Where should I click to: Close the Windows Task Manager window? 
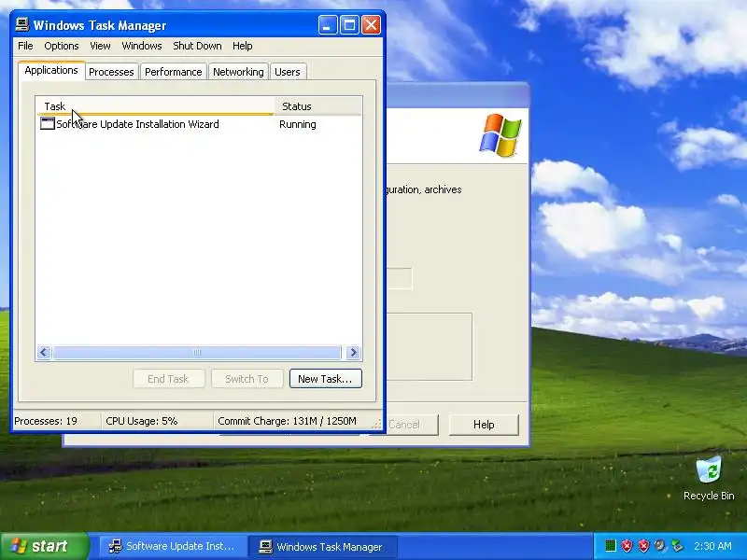[371, 25]
